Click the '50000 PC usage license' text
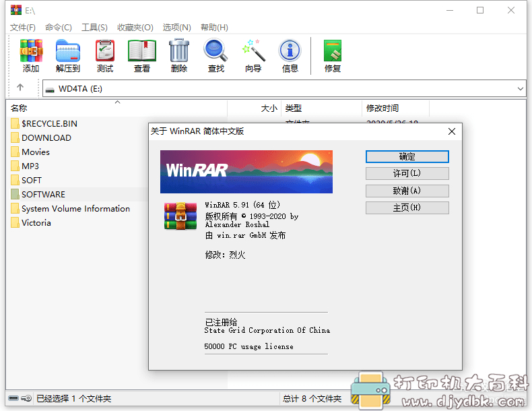Screen dimensions: 532x411 coord(248,346)
